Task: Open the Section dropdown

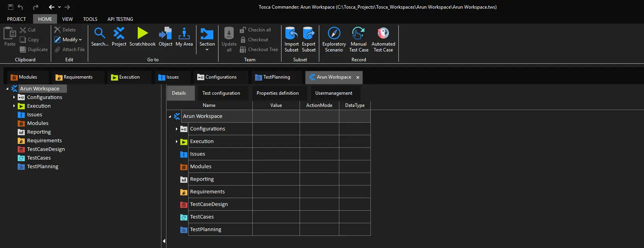Action: (x=207, y=50)
